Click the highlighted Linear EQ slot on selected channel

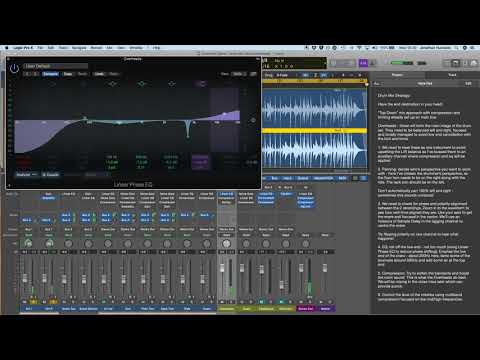pos(226,194)
